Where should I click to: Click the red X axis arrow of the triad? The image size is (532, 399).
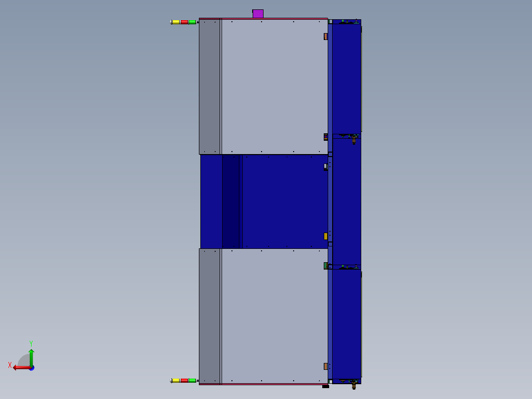[x=21, y=367]
